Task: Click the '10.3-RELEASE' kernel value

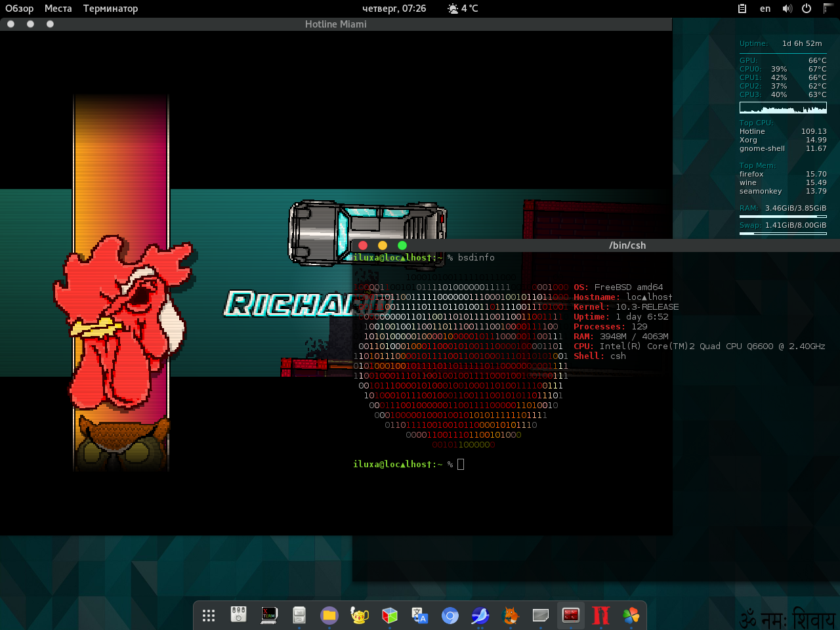Action: [x=647, y=306]
